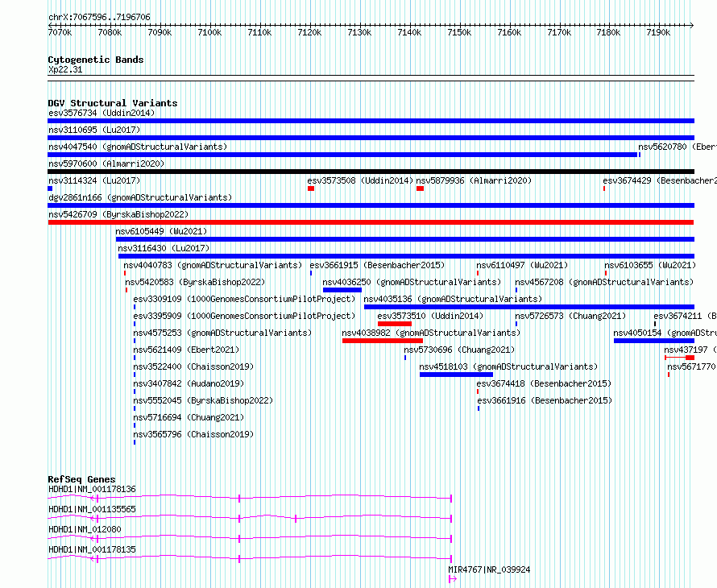Select the nsv4575253 (gnomADStructuralVariants) label
Screen dimensions: 717x588
click(x=222, y=333)
